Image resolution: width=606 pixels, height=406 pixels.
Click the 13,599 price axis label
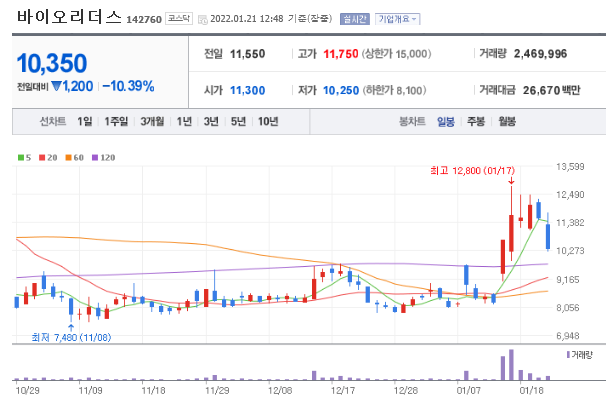click(570, 166)
